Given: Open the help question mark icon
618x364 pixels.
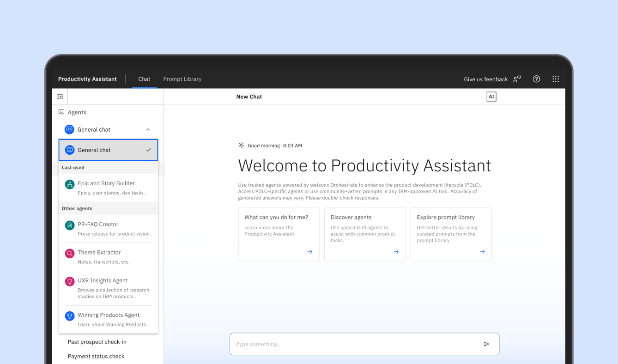Looking at the screenshot, I should [536, 79].
